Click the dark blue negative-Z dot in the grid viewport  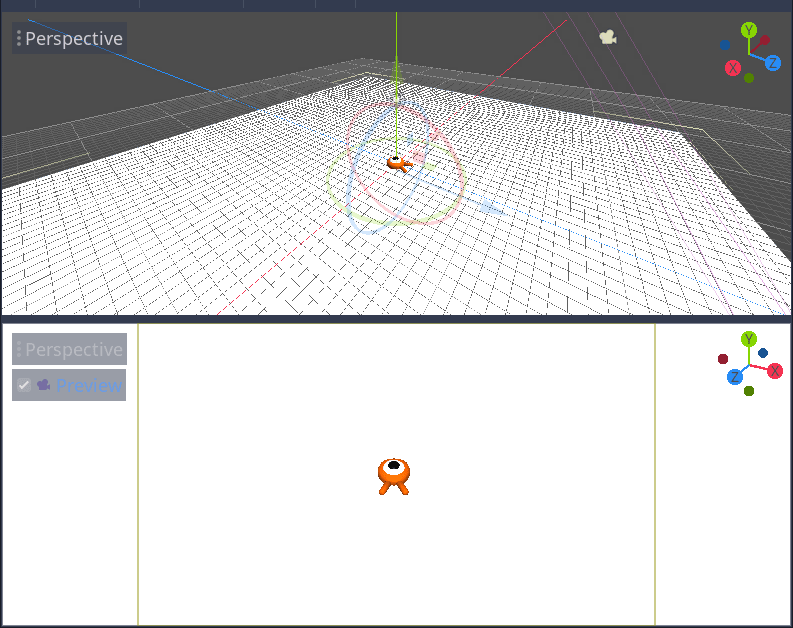724,45
